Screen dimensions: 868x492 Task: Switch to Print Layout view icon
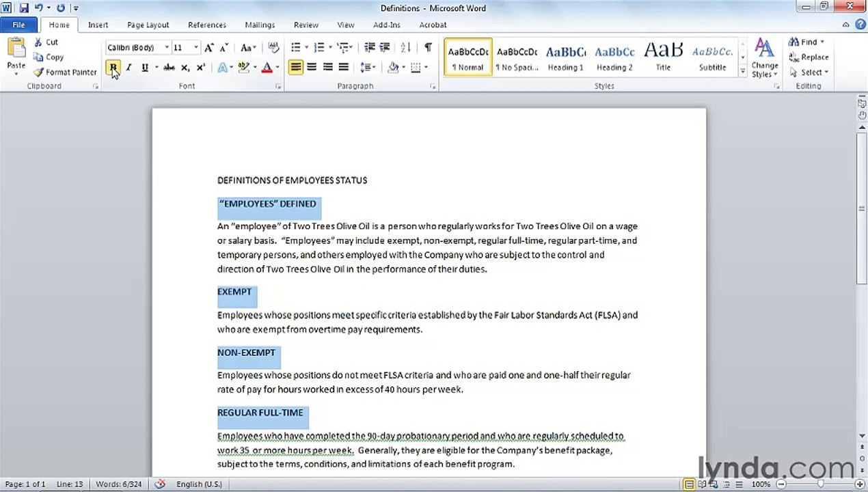point(689,484)
